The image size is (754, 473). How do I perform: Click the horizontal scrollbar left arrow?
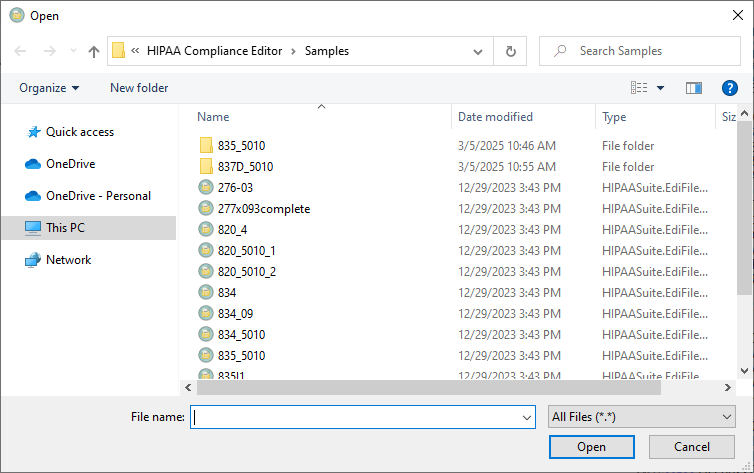[188, 387]
